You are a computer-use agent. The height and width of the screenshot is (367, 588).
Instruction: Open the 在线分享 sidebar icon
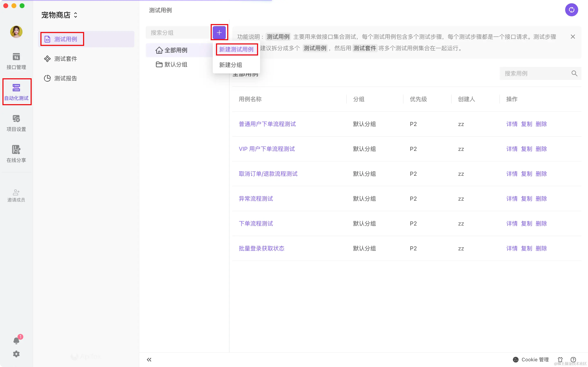tap(16, 154)
